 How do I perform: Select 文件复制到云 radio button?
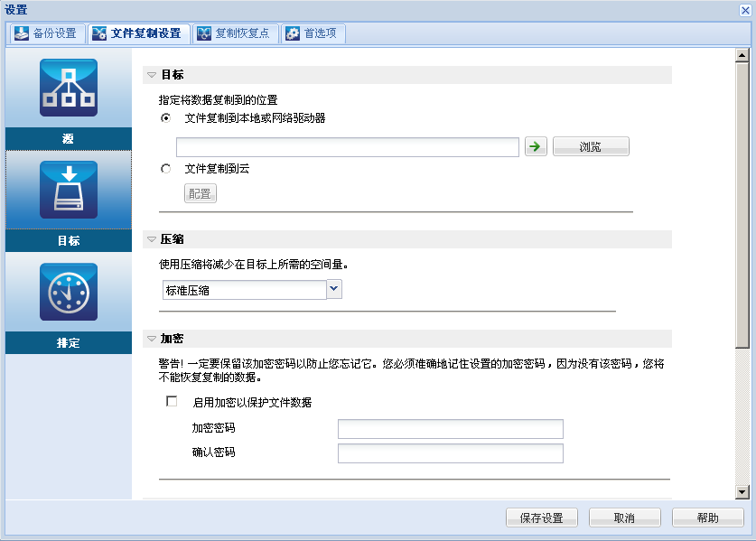click(x=166, y=169)
